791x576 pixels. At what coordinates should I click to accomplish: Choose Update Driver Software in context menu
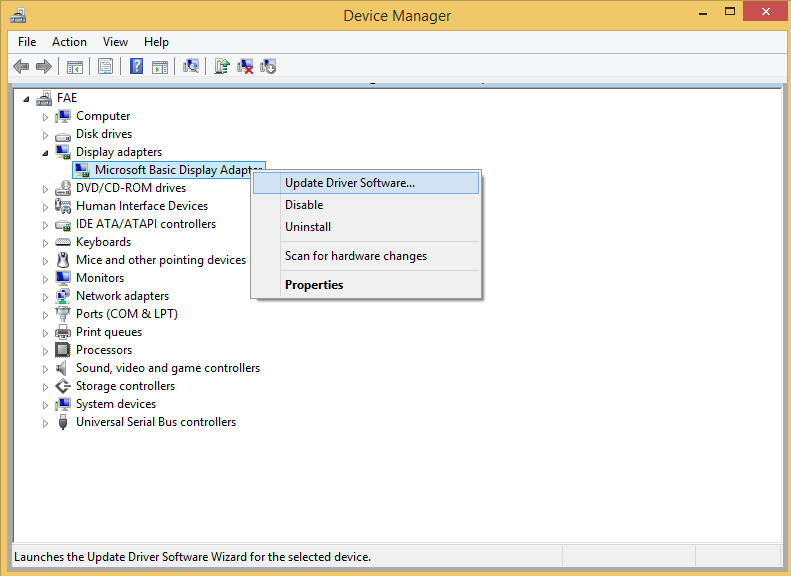coord(366,183)
